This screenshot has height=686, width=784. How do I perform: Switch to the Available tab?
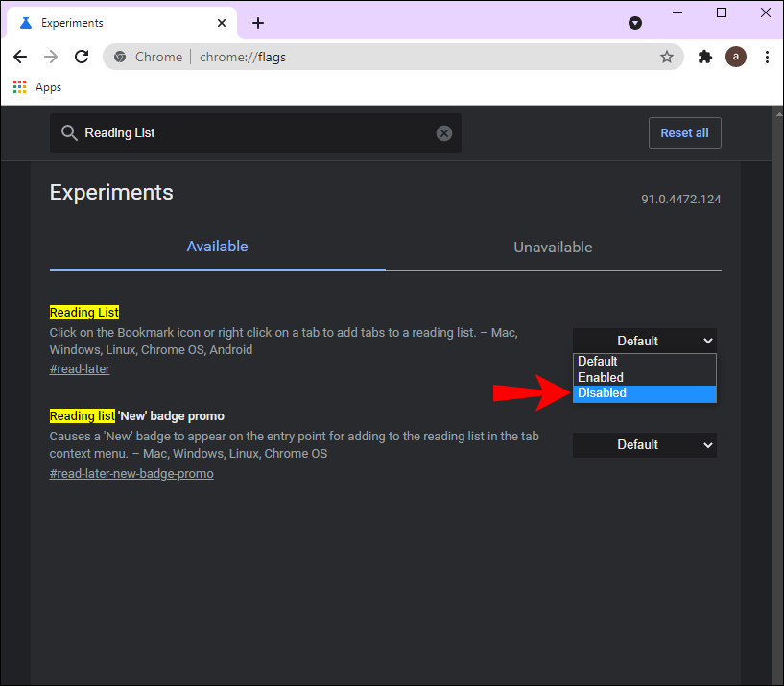click(x=217, y=247)
